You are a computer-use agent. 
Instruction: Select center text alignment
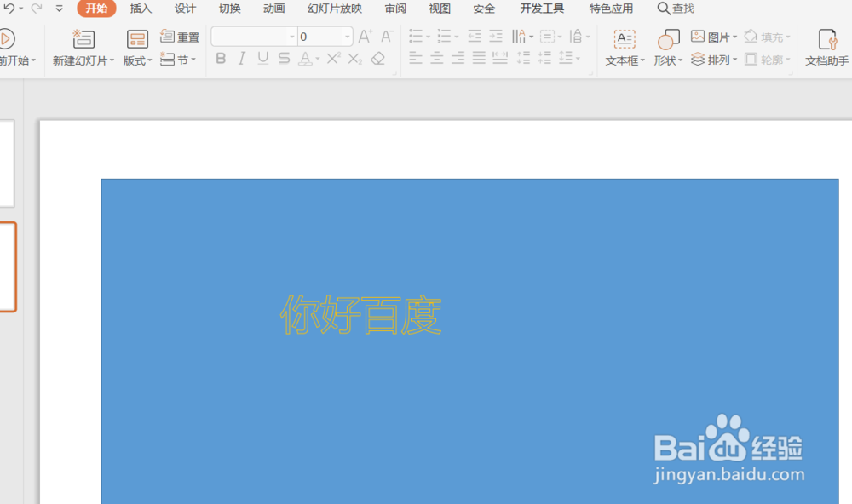[x=436, y=58]
